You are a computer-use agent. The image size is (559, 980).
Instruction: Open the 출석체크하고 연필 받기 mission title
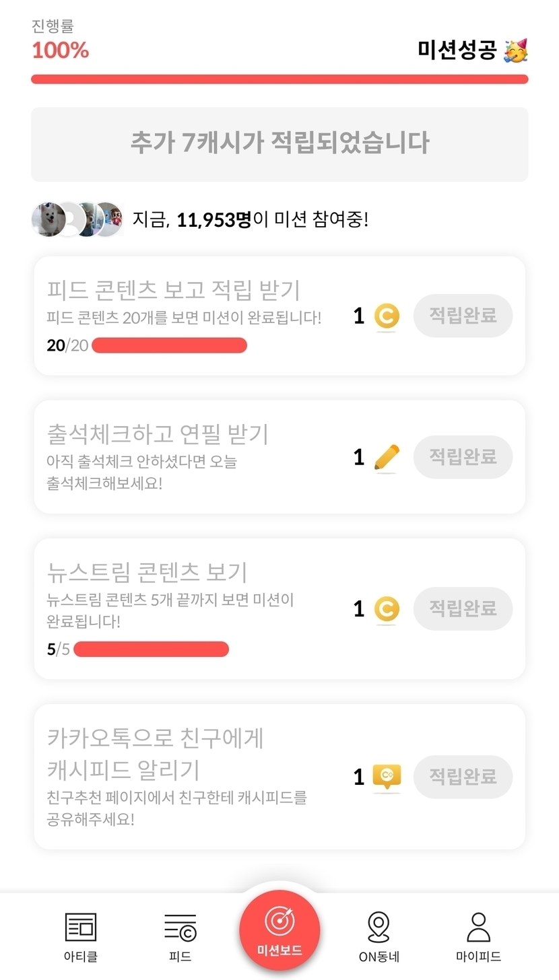tap(158, 435)
